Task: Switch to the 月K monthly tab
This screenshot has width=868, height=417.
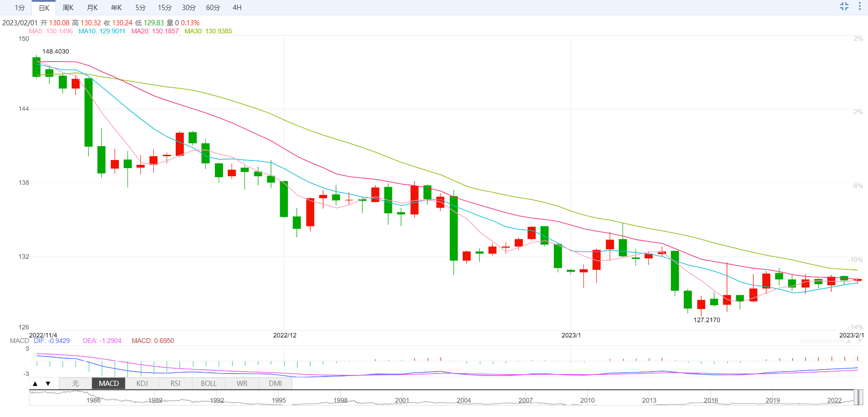Action: point(92,8)
